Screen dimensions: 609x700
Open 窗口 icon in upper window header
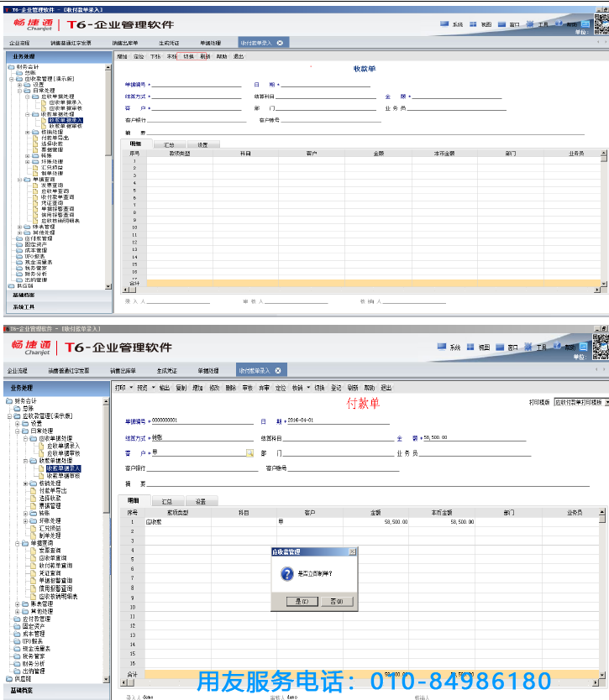pyautogui.click(x=501, y=24)
